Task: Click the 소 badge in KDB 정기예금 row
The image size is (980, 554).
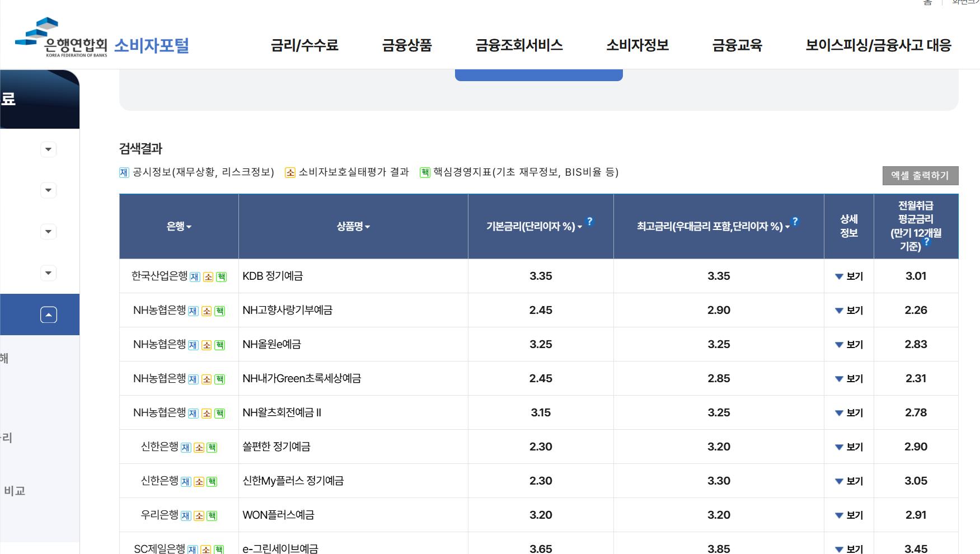Action: click(x=208, y=277)
